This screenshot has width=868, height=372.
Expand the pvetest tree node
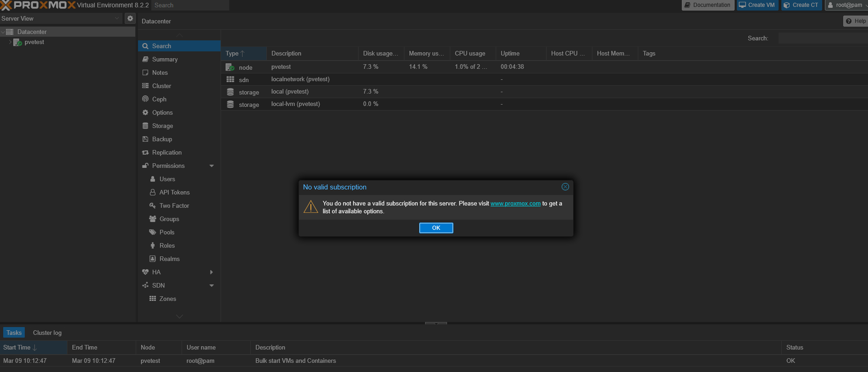click(10, 42)
